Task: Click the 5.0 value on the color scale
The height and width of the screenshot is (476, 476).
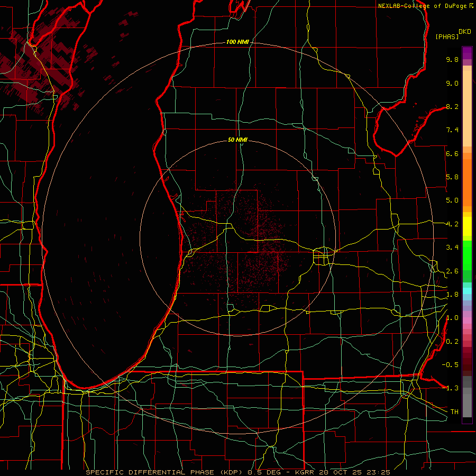Action: tap(452, 200)
